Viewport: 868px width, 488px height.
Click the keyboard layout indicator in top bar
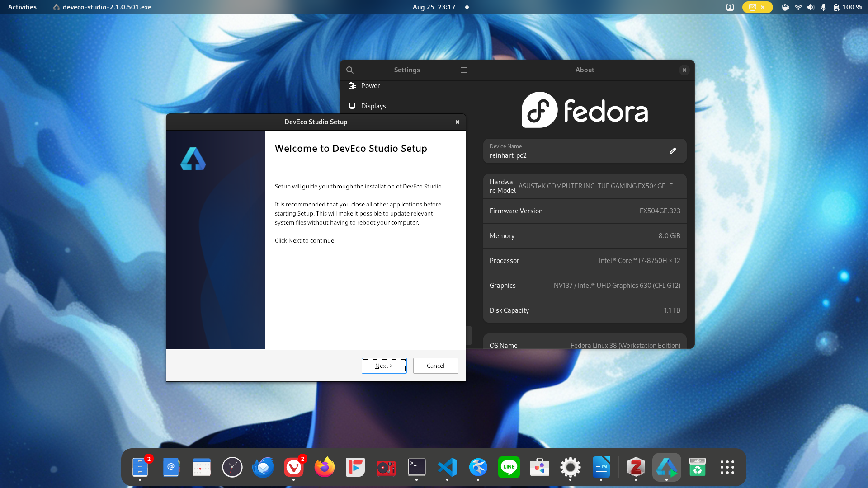click(x=730, y=7)
